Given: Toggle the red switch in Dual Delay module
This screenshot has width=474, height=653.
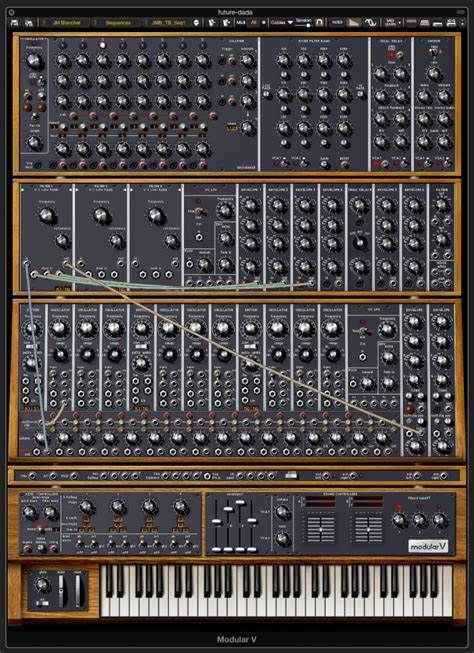Looking at the screenshot, I should 392,55.
